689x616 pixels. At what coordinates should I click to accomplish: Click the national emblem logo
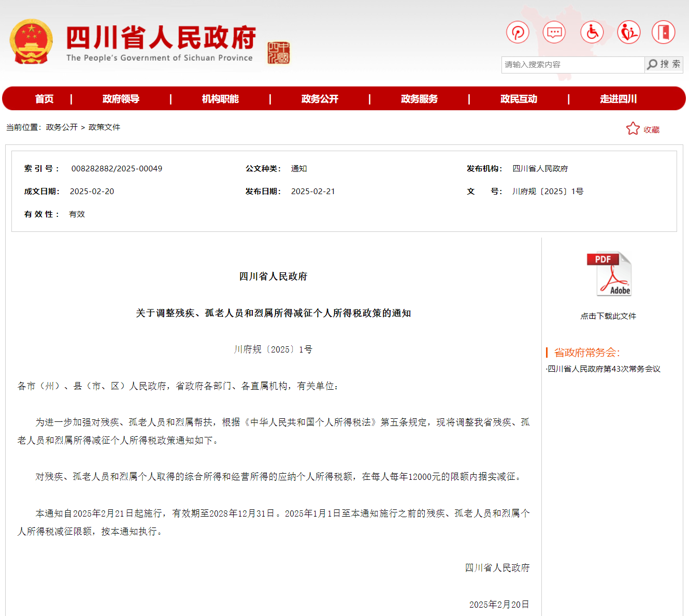point(31,42)
